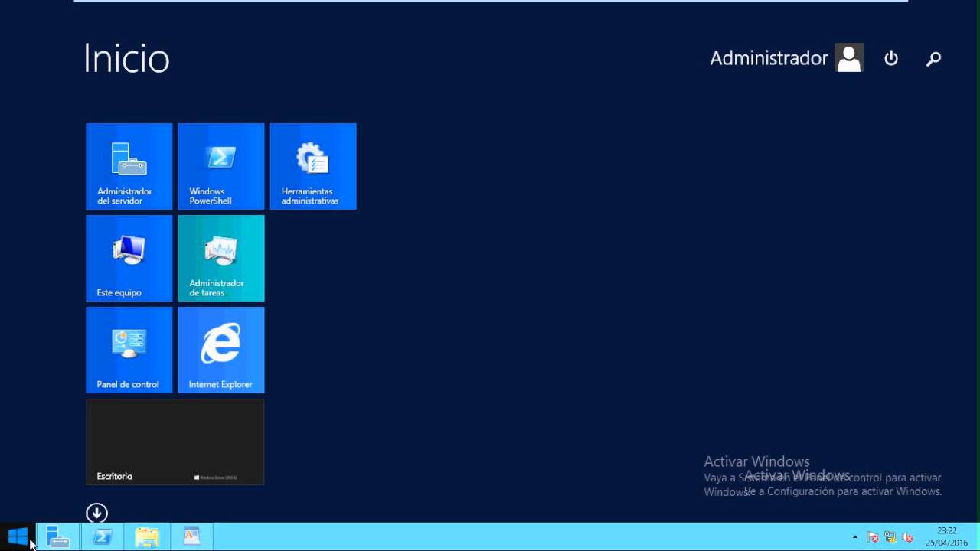Open Server Manager from the taskbar
Viewport: 980px width, 551px height.
58,537
